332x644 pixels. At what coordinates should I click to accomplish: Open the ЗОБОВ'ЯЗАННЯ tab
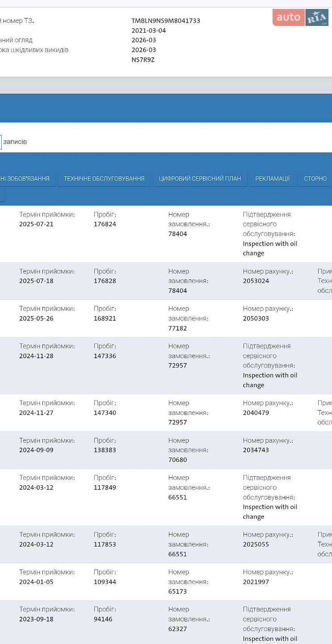click(27, 178)
